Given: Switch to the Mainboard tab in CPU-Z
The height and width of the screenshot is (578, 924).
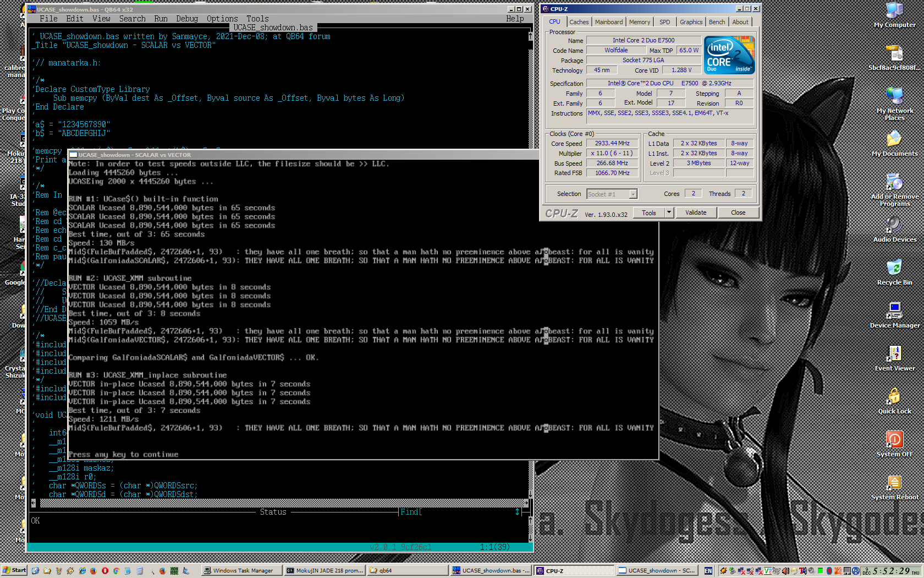Looking at the screenshot, I should 609,22.
